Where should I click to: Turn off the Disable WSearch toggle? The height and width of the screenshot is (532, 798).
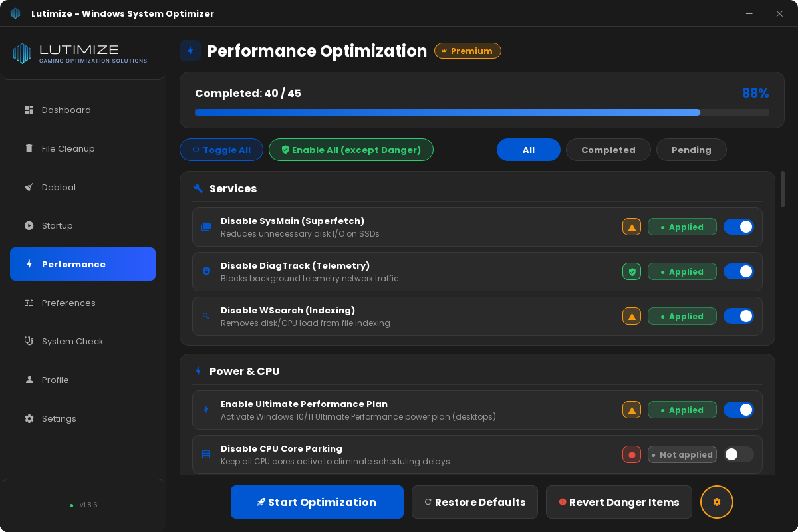[x=739, y=316]
